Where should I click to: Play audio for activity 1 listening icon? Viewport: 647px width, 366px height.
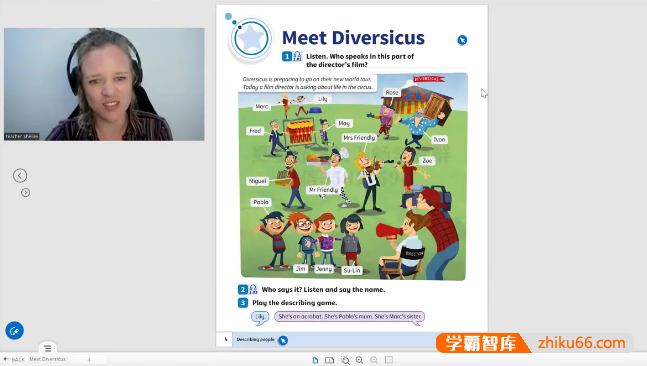point(297,57)
